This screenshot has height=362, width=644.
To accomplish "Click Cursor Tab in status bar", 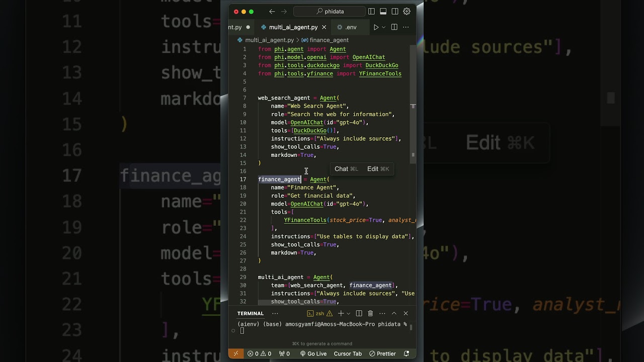I will click(348, 353).
